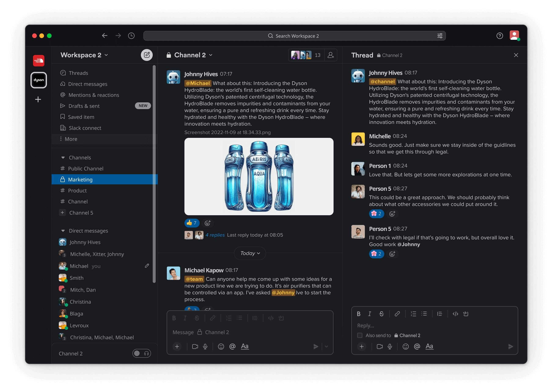Click the compose new message icon
This screenshot has height=392, width=555.
pos(147,55)
